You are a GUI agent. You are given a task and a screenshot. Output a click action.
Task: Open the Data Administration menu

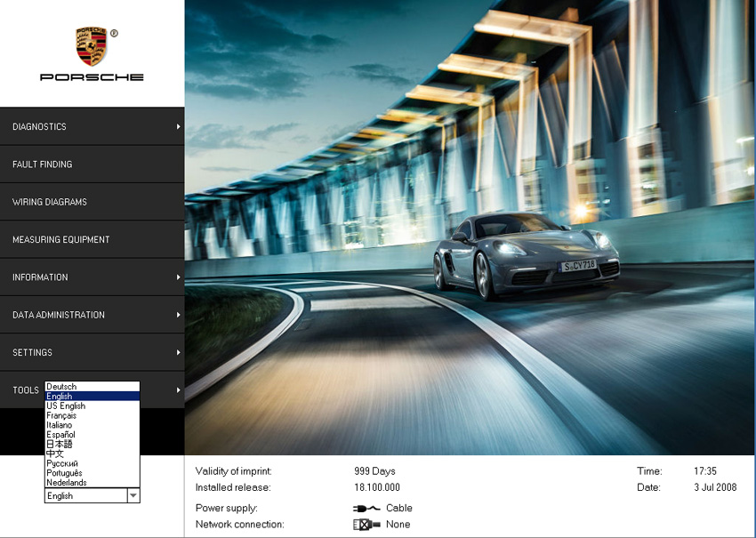(x=92, y=314)
